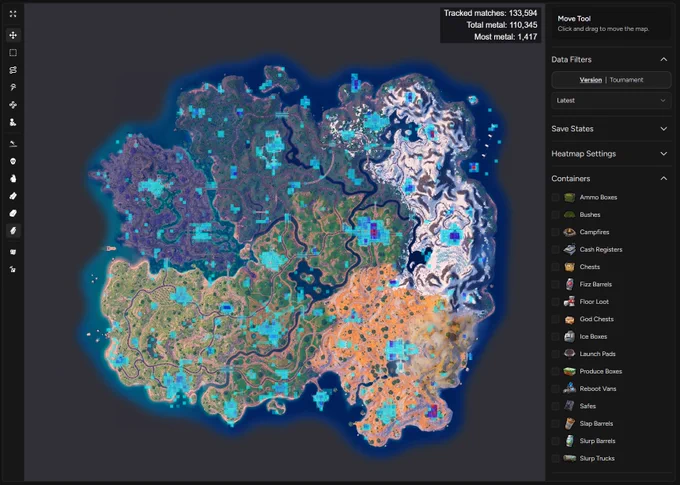Image resolution: width=680 pixels, height=485 pixels.
Task: Switch to the Version filter tab
Action: point(591,80)
